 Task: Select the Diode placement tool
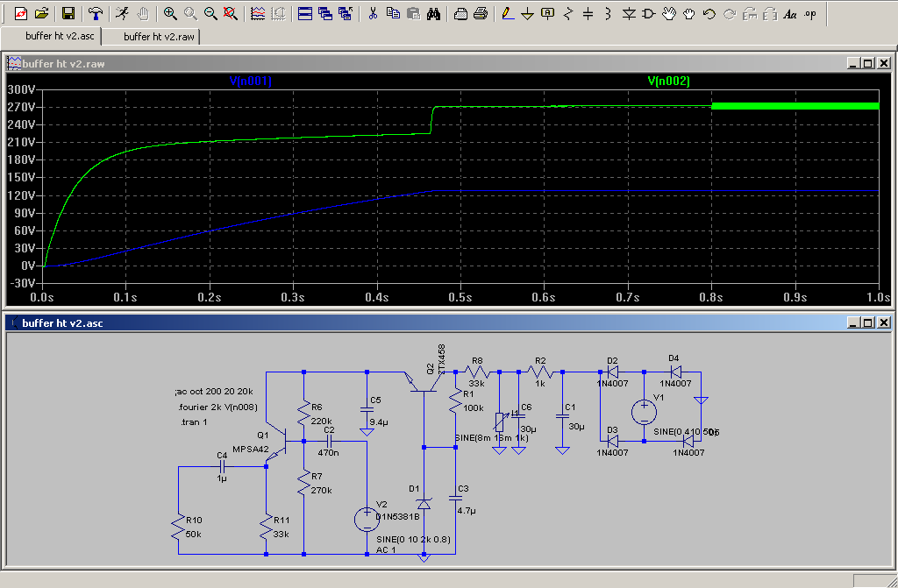629,14
